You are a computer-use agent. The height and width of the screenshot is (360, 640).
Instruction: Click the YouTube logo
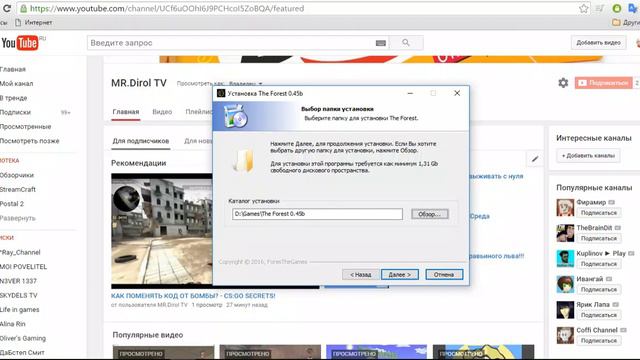coord(20,42)
